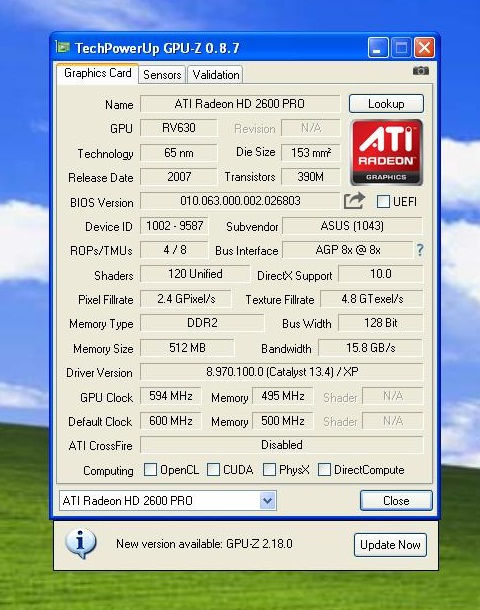This screenshot has height=610, width=480.
Task: Click the Bandwidth value 15.8 GB/s
Action: click(x=370, y=347)
